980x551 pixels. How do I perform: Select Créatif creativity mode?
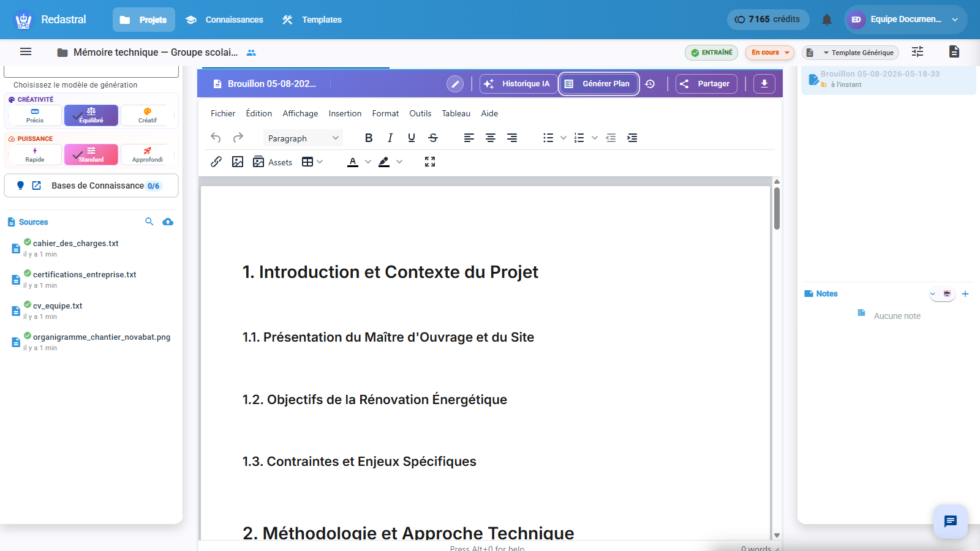(148, 115)
